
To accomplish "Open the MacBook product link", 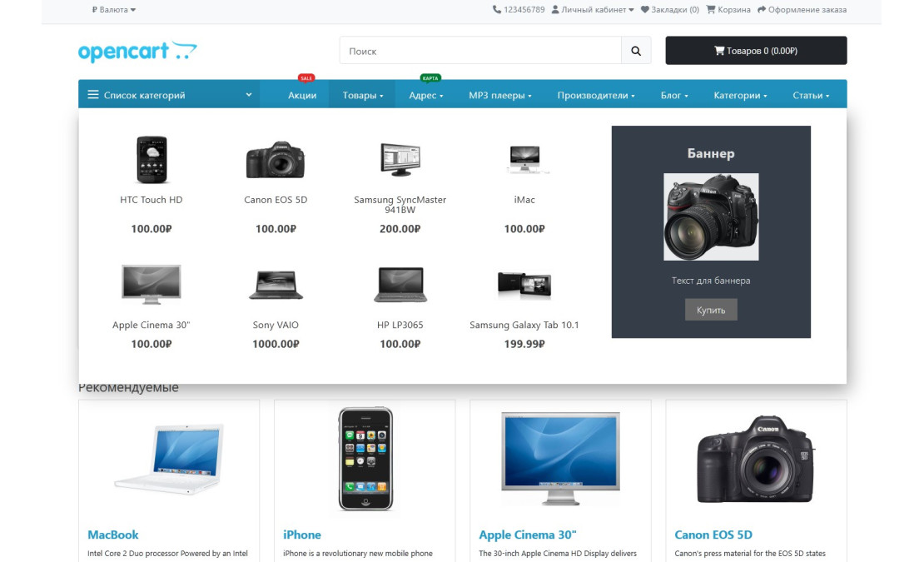I will pos(112,535).
